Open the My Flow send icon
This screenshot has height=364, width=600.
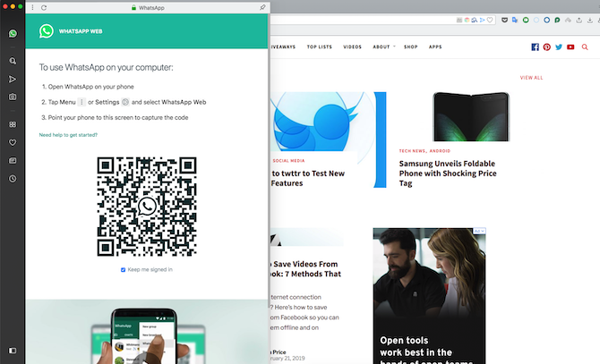point(13,79)
